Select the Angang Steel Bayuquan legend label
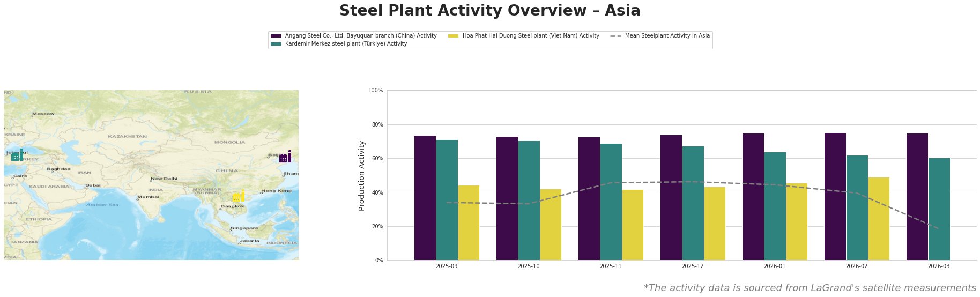The height and width of the screenshot is (297, 980). coord(361,36)
